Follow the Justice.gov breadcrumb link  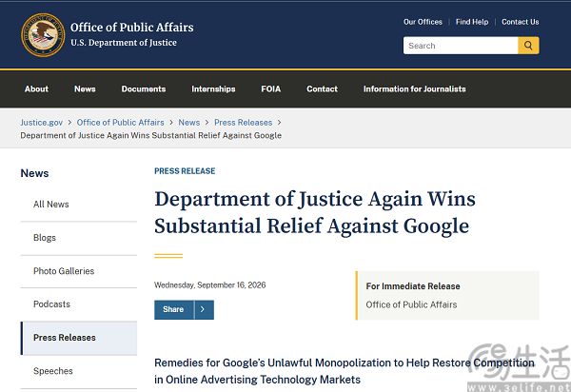click(x=42, y=123)
